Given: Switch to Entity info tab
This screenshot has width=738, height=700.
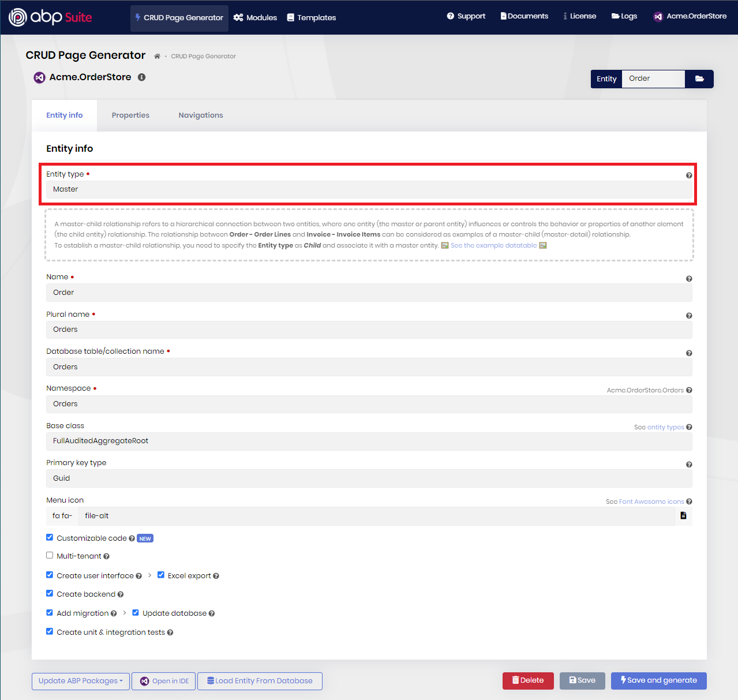Looking at the screenshot, I should tap(64, 115).
